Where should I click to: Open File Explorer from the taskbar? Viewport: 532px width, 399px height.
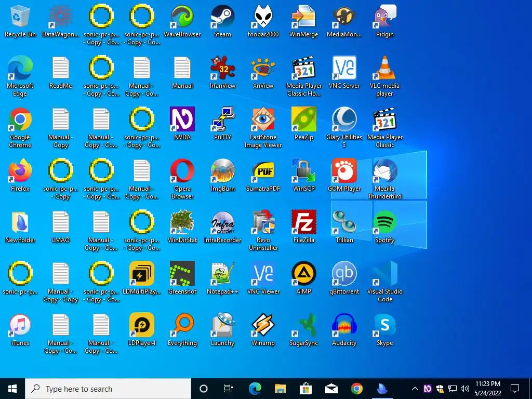pyautogui.click(x=280, y=389)
